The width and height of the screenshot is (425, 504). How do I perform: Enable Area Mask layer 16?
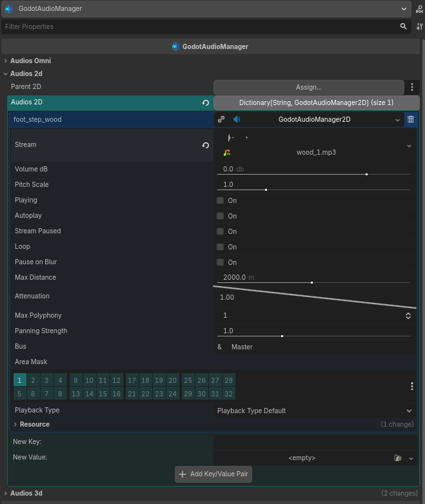coord(116,394)
